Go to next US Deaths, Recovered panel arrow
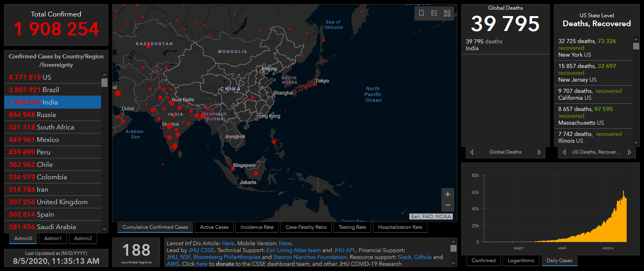 [x=630, y=152]
